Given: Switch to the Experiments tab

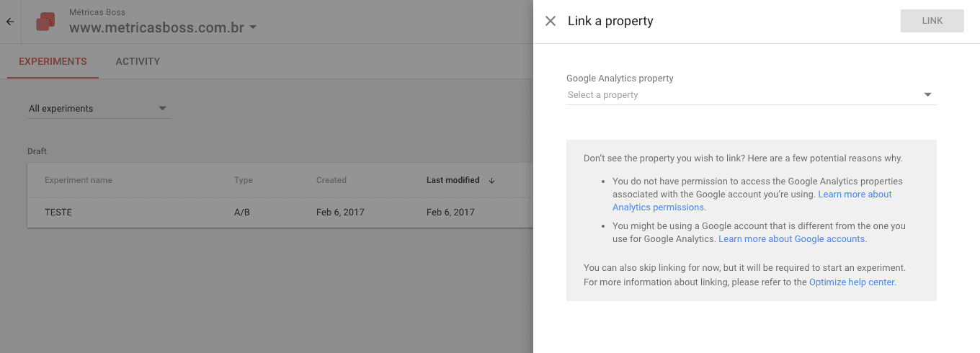Looking at the screenshot, I should pyautogui.click(x=53, y=61).
